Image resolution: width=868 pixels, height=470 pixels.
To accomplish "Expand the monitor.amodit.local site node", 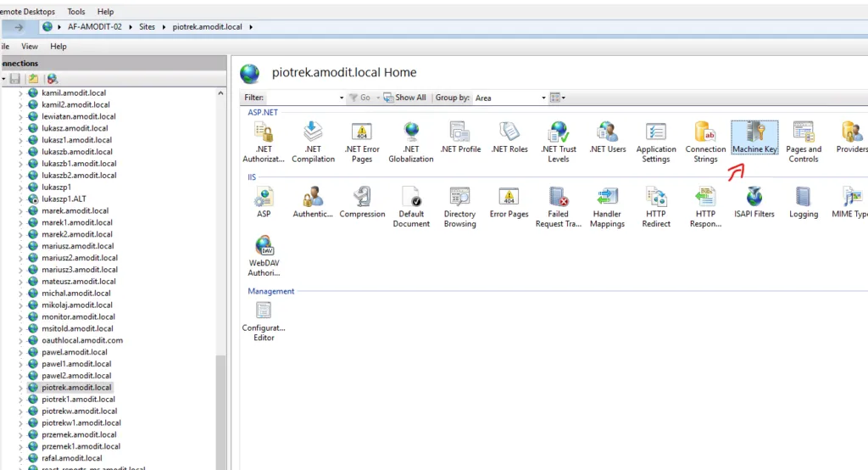I will (x=20, y=317).
